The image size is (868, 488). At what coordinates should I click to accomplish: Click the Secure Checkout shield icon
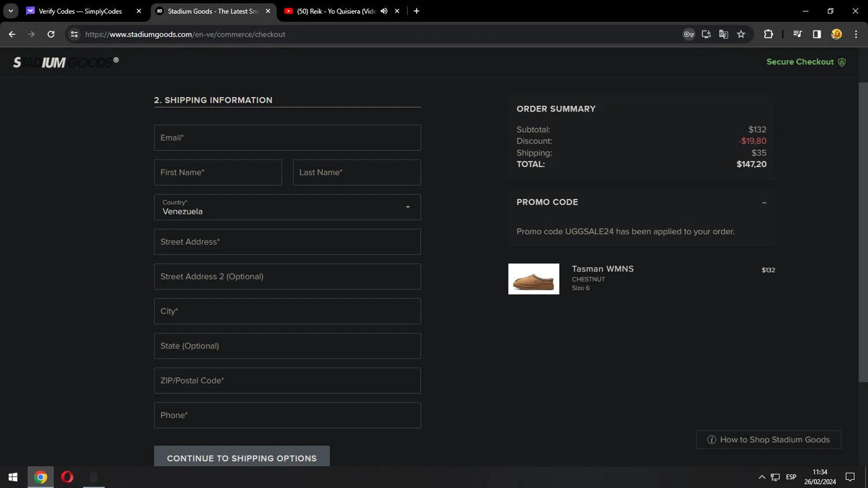[x=842, y=62]
